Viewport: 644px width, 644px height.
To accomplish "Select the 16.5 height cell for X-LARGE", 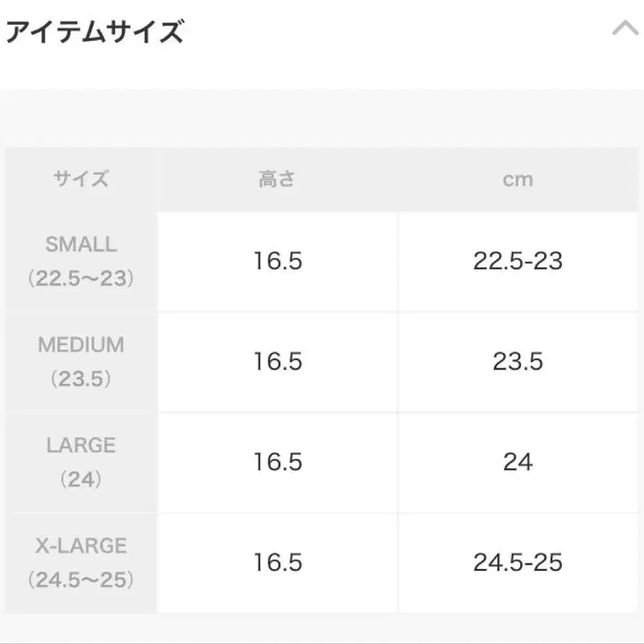I will coord(278,562).
